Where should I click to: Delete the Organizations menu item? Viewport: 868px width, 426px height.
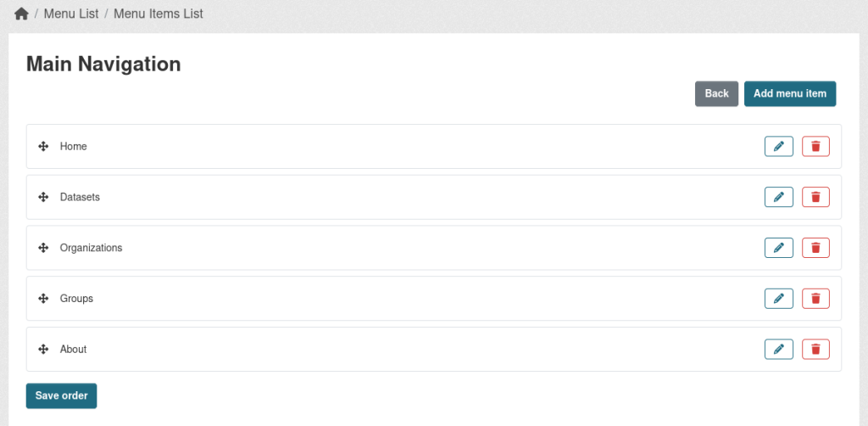tap(815, 248)
